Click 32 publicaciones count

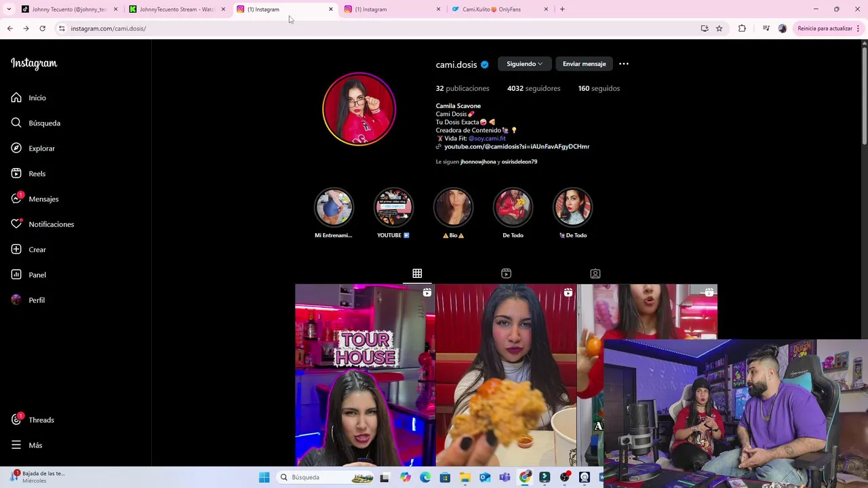point(462,88)
